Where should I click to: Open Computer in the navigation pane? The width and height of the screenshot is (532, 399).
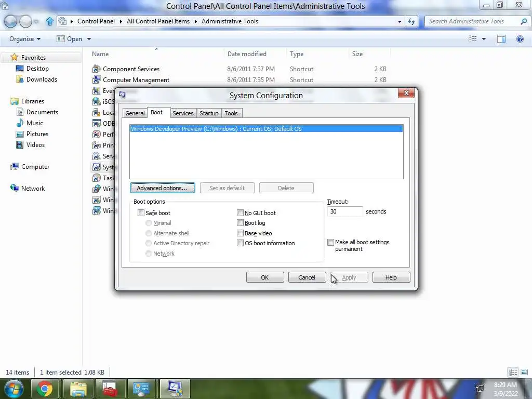(35, 167)
